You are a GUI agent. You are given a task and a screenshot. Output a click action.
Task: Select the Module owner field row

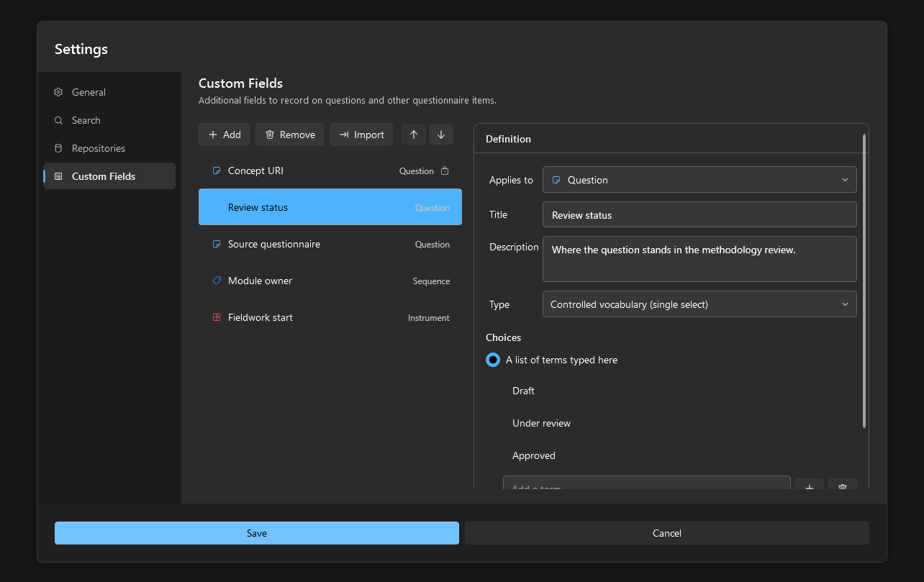330,281
